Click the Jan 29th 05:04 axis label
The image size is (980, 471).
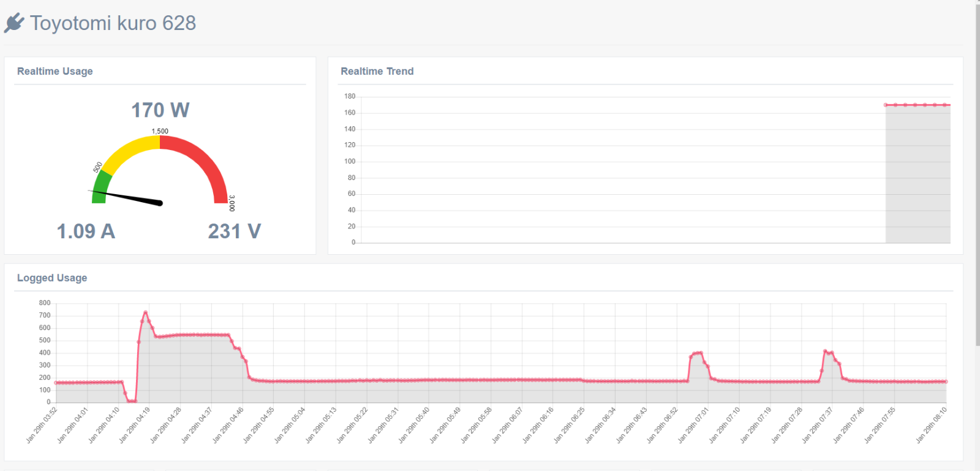[x=290, y=425]
